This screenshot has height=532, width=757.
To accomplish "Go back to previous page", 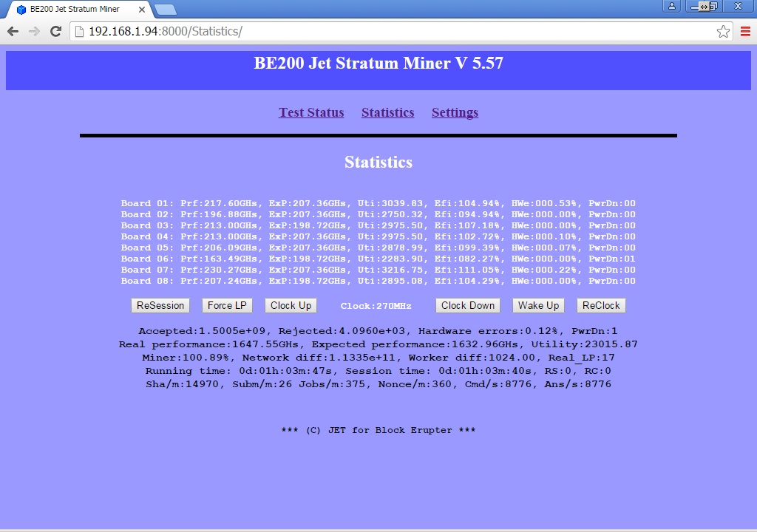I will 13,31.
